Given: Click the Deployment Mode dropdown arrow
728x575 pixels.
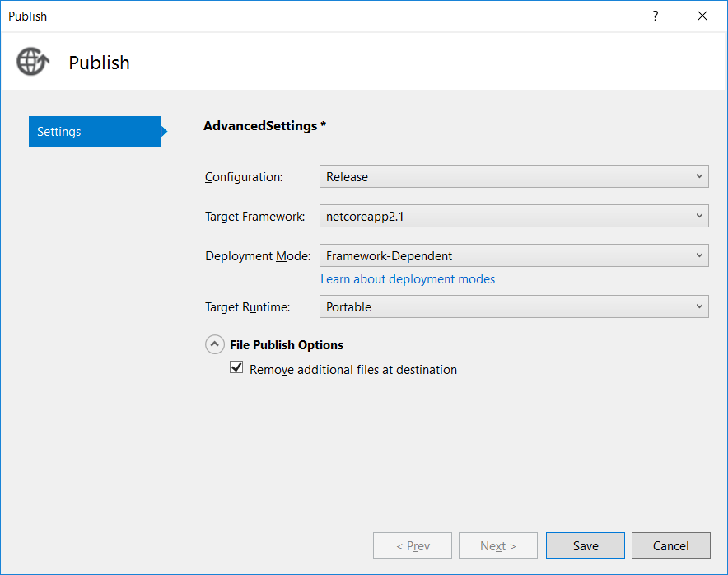Looking at the screenshot, I should tap(699, 255).
